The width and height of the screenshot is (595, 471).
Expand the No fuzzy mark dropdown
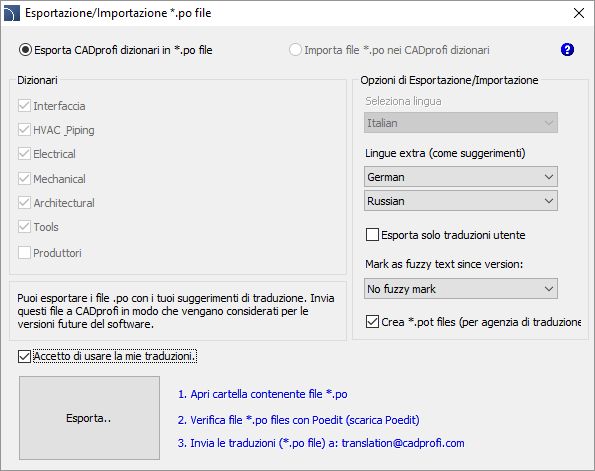click(x=461, y=289)
